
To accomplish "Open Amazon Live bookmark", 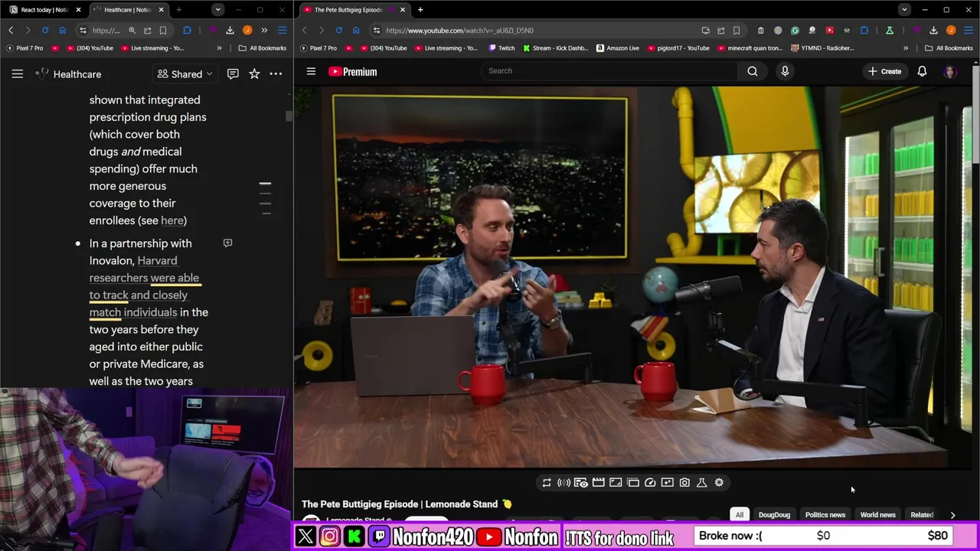I will pyautogui.click(x=617, y=48).
